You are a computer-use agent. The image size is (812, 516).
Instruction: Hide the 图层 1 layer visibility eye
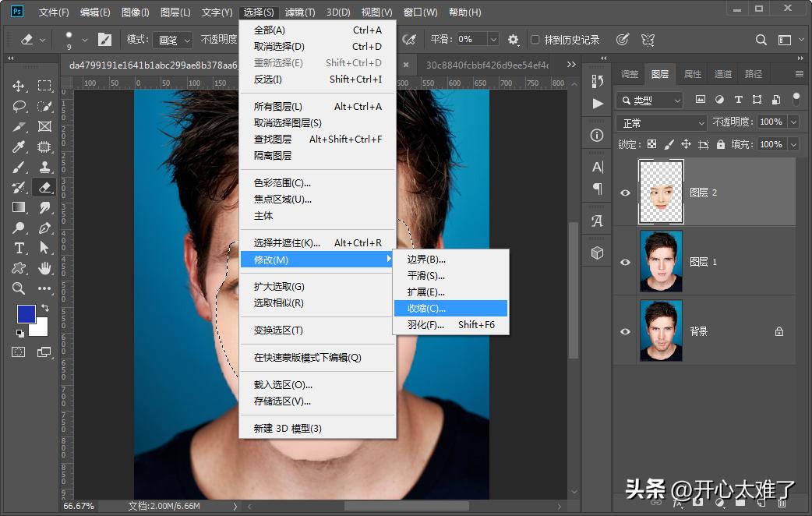click(624, 261)
